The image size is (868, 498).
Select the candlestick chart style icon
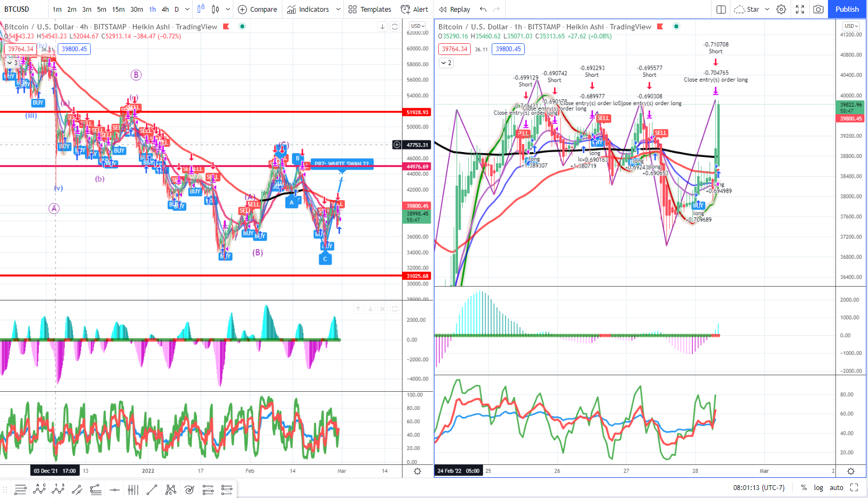click(x=215, y=9)
